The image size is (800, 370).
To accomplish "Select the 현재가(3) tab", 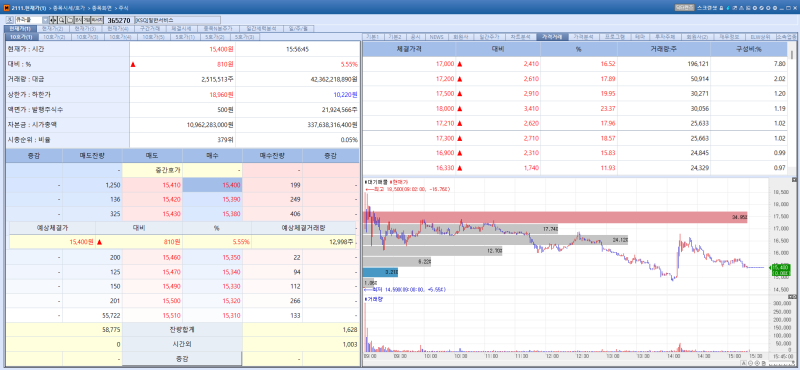I will 85,29.
